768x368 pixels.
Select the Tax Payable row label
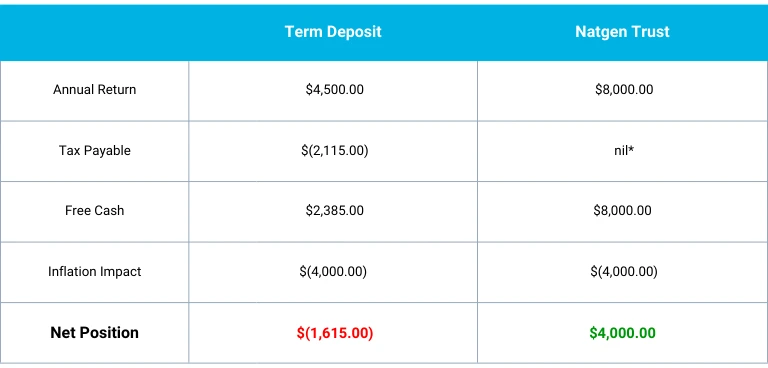95,150
